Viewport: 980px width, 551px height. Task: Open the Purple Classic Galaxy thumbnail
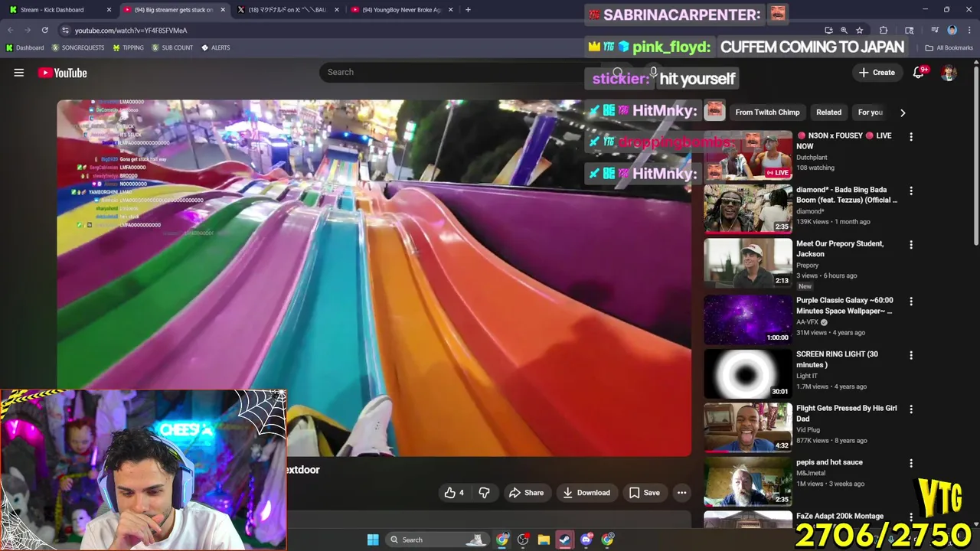pyautogui.click(x=748, y=320)
